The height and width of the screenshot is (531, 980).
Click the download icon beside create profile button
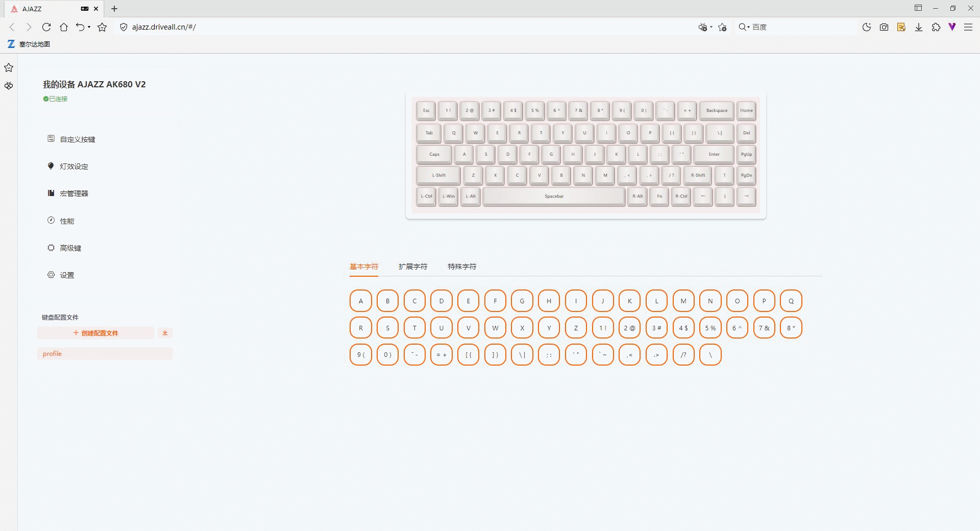(x=165, y=333)
